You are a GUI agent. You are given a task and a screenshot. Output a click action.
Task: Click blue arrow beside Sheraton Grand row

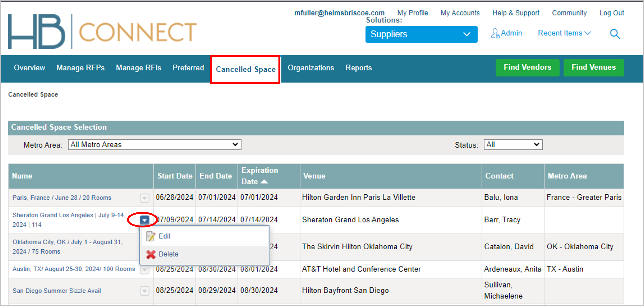tap(145, 220)
